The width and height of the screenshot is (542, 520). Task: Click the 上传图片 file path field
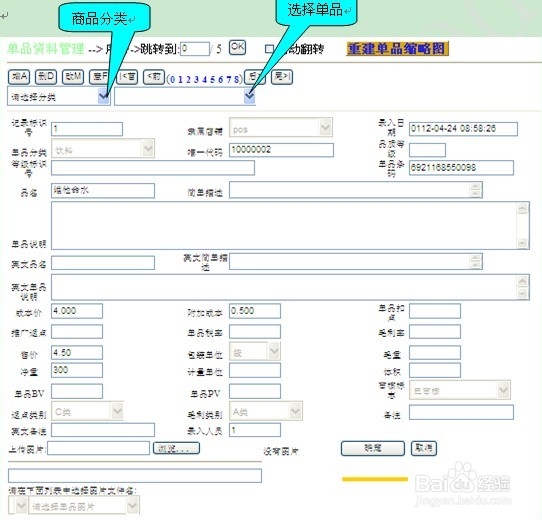coord(99,448)
